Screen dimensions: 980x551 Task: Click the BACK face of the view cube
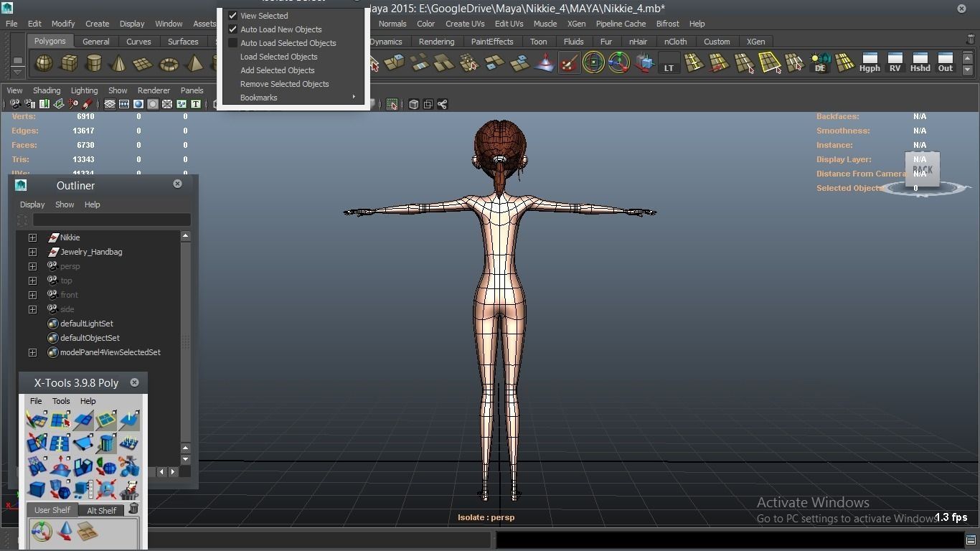pyautogui.click(x=923, y=170)
